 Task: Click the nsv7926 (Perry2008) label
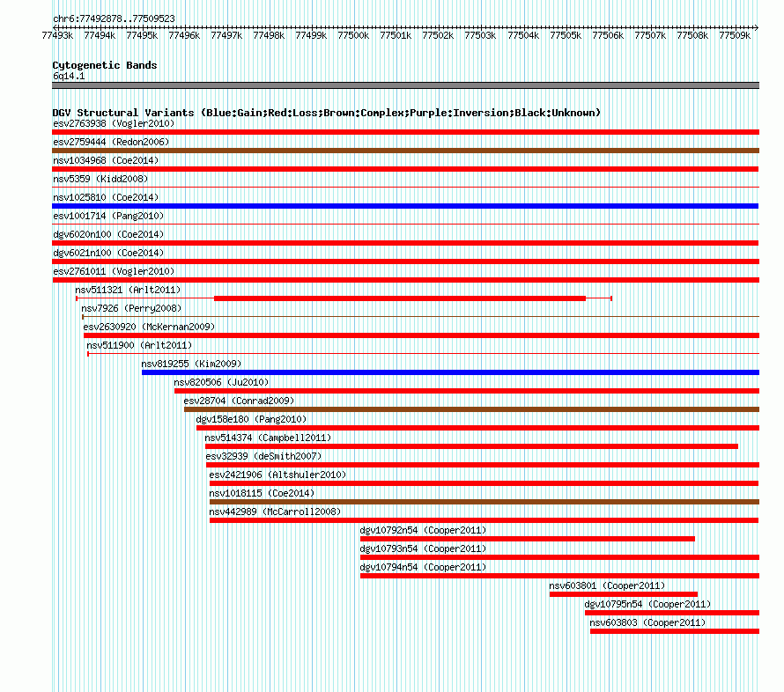click(x=131, y=308)
